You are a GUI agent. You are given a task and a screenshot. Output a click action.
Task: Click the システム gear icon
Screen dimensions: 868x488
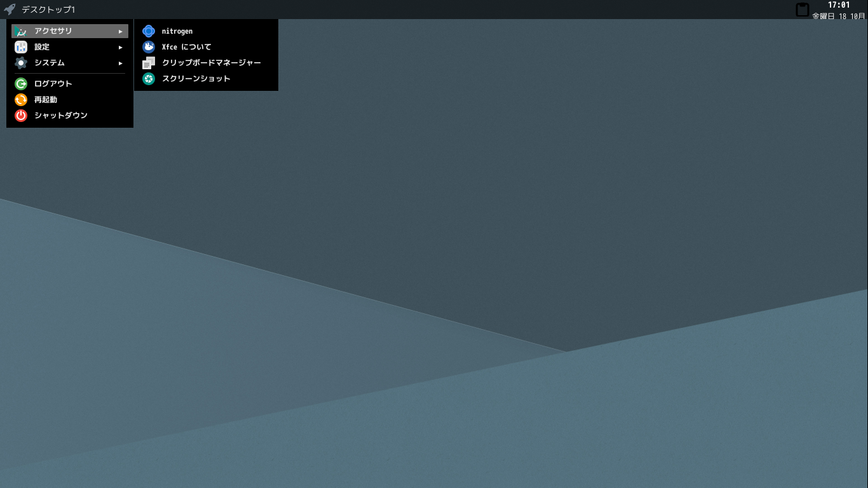(21, 63)
